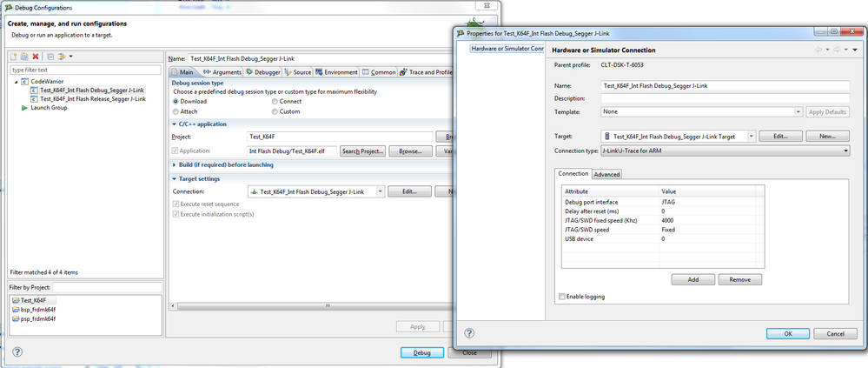Collapse all configurations using the toolbar icon

[x=50, y=57]
